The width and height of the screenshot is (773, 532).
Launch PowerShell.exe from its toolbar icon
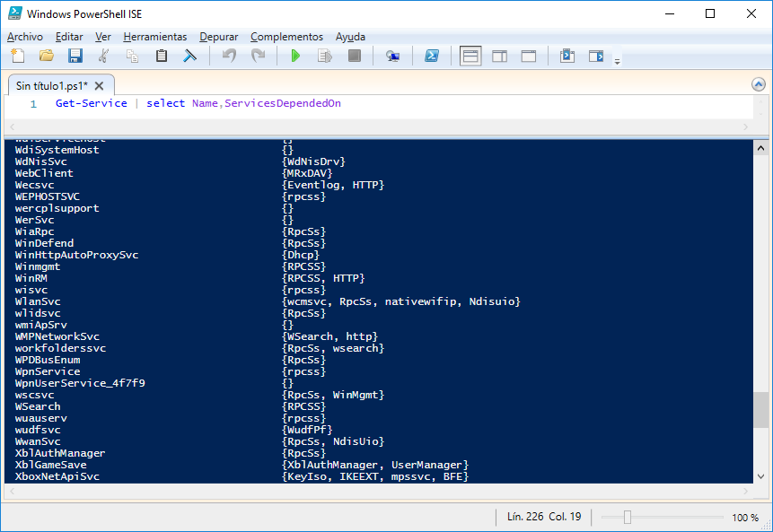432,55
